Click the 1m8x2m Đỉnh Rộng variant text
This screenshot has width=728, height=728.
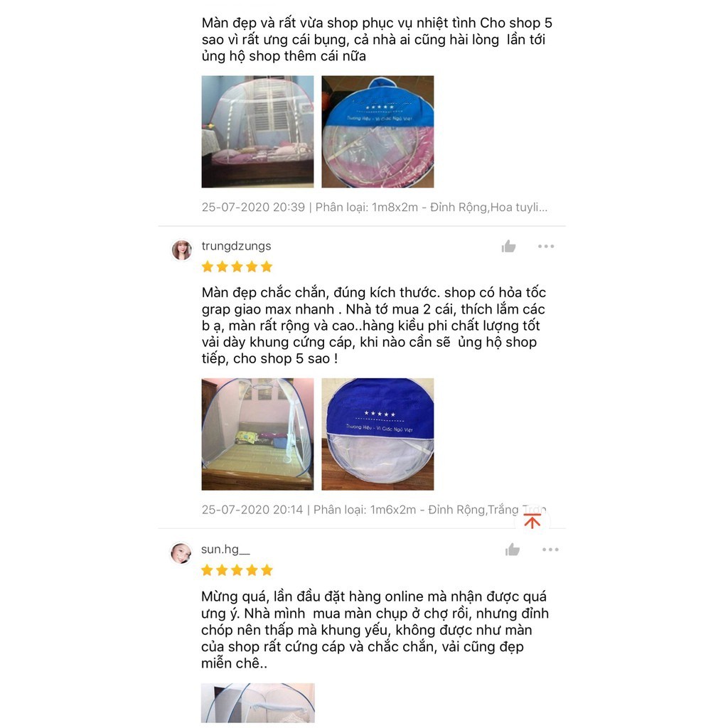[432, 207]
